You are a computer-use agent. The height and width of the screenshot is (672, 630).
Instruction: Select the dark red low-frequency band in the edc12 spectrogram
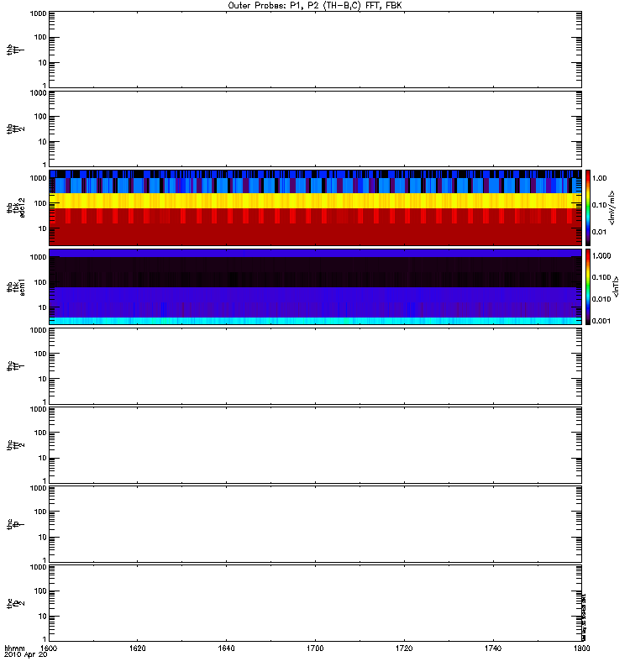[x=316, y=234]
